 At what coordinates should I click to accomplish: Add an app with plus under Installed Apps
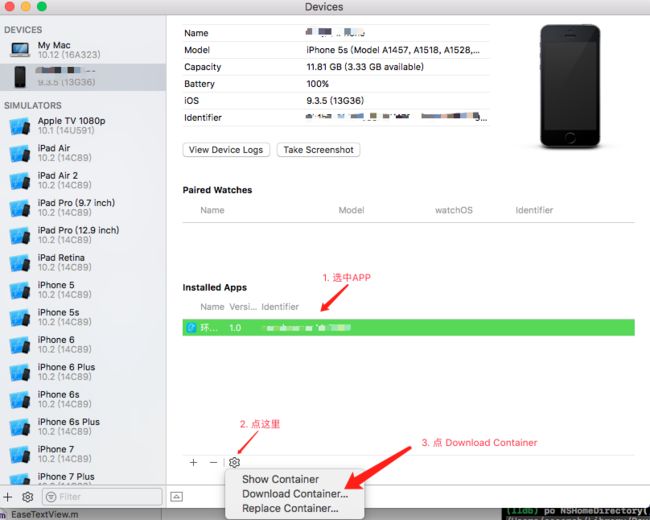click(193, 462)
